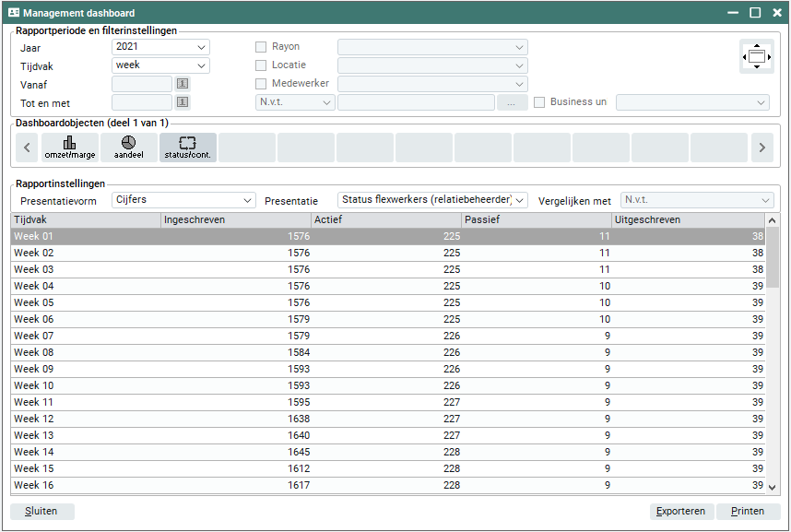Tick the Locatie checkbox
This screenshot has width=791, height=532.
[x=261, y=65]
